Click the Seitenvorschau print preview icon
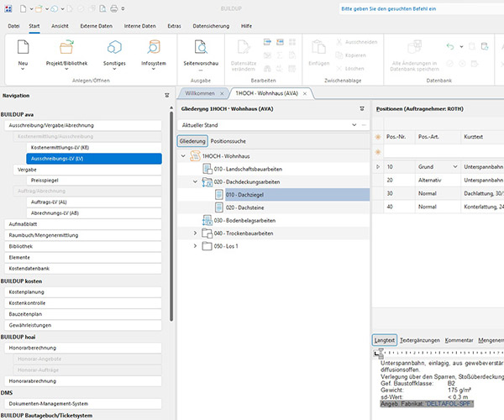 click(201, 47)
